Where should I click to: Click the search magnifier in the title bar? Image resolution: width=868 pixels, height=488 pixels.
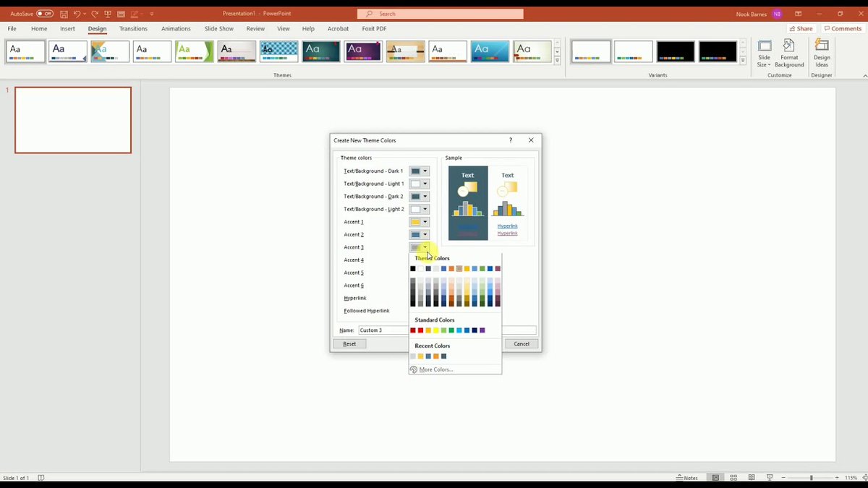[370, 14]
